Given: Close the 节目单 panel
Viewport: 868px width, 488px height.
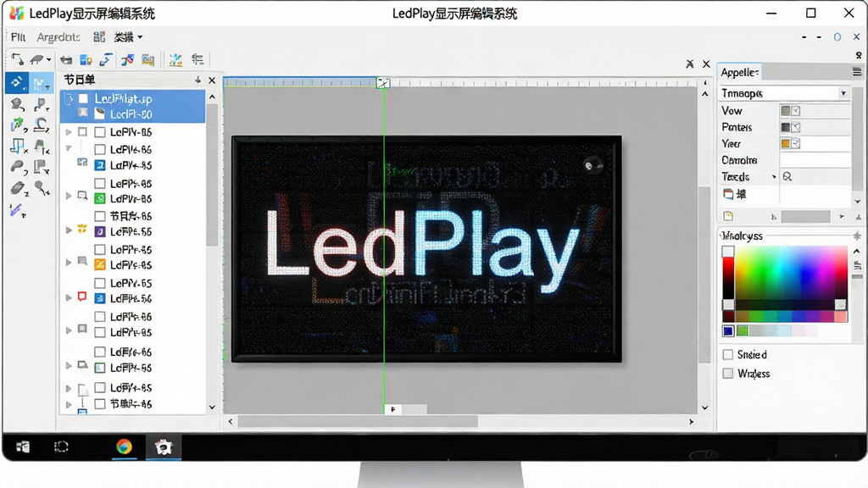Looking at the screenshot, I should pos(212,80).
